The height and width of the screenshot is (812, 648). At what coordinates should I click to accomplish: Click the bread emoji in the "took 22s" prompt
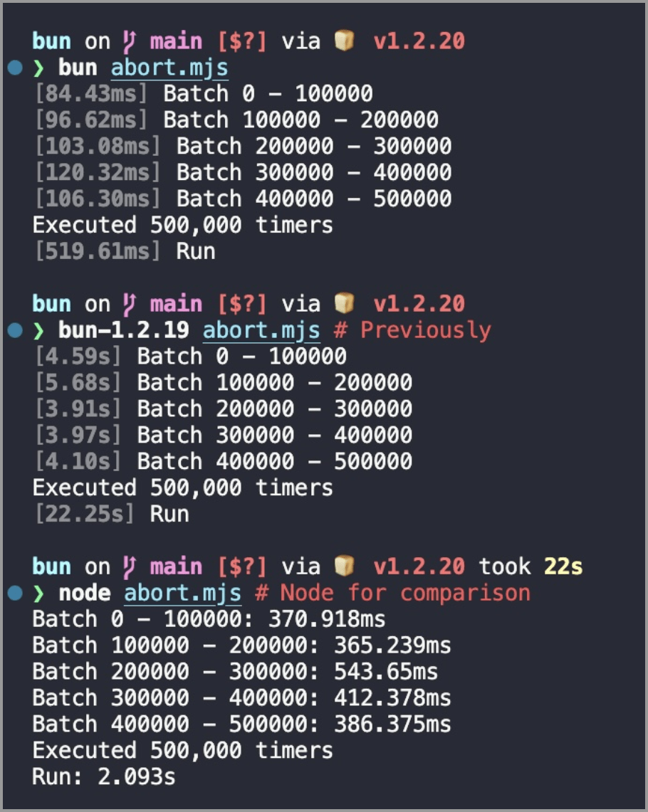344,567
